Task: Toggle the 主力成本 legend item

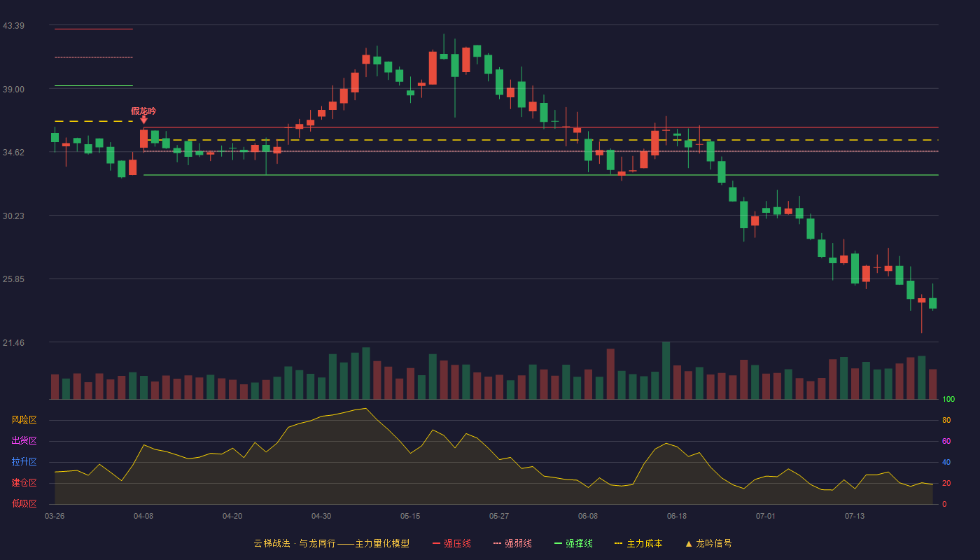Action: [638, 543]
